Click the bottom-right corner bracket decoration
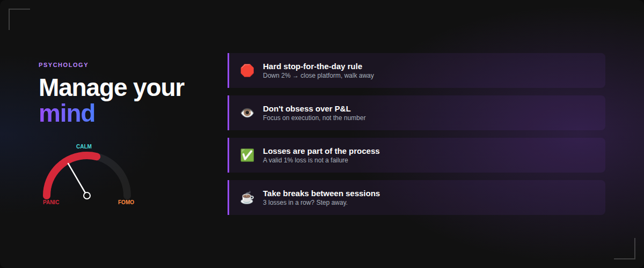Viewport: 644px width, 268px height. pos(628,252)
